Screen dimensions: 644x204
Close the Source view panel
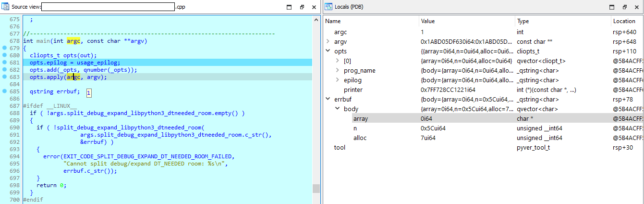[314, 7]
